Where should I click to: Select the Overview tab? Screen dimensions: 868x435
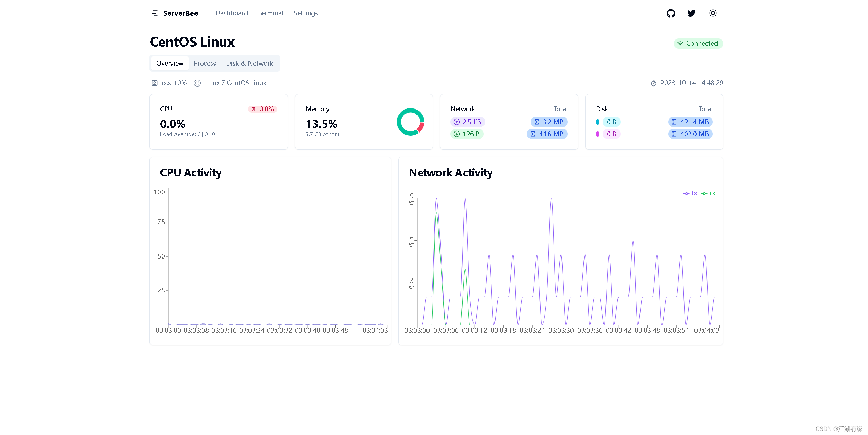170,63
